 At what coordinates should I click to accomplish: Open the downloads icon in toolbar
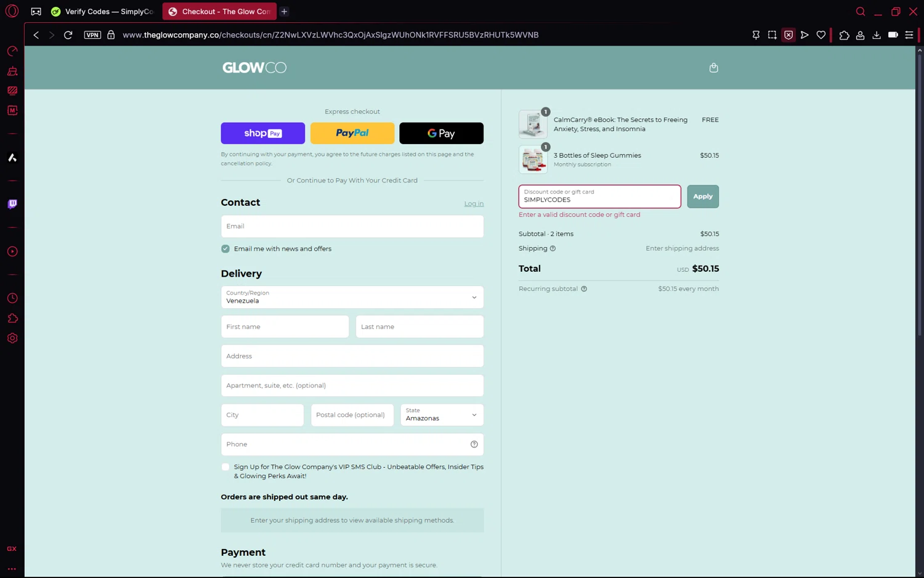coord(877,35)
